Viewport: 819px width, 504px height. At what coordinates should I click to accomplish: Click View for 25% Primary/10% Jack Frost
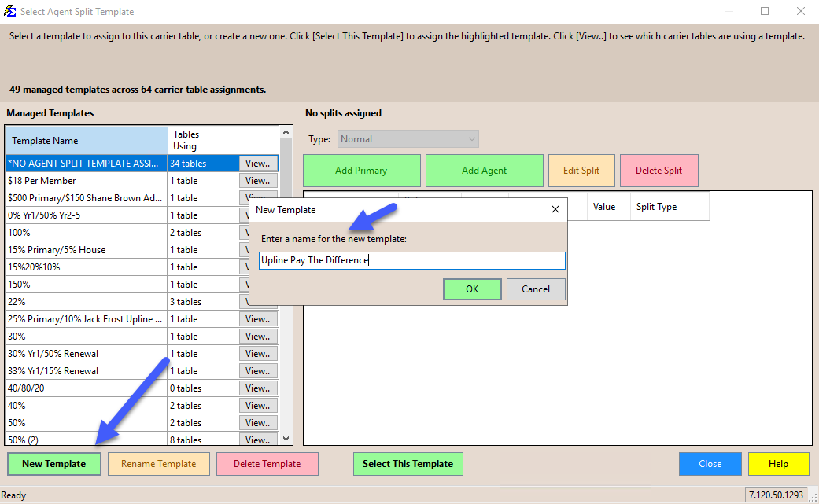point(258,318)
